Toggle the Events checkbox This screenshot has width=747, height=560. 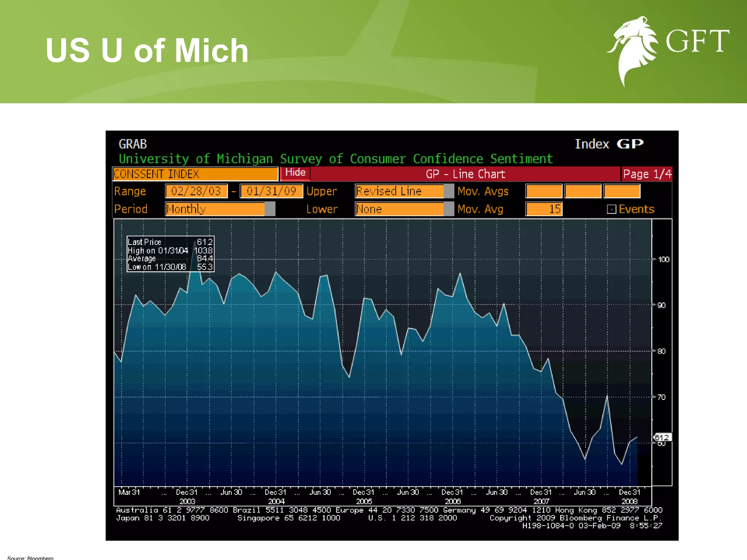coord(611,209)
